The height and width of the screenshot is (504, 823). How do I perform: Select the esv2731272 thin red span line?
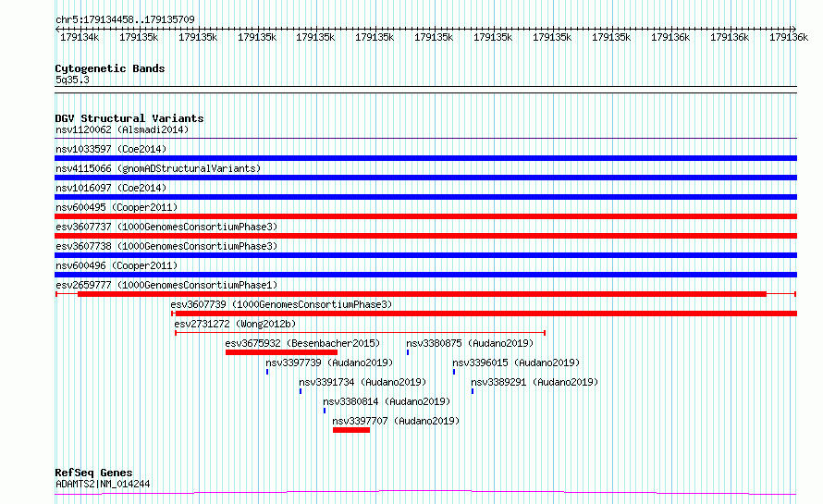(x=360, y=333)
